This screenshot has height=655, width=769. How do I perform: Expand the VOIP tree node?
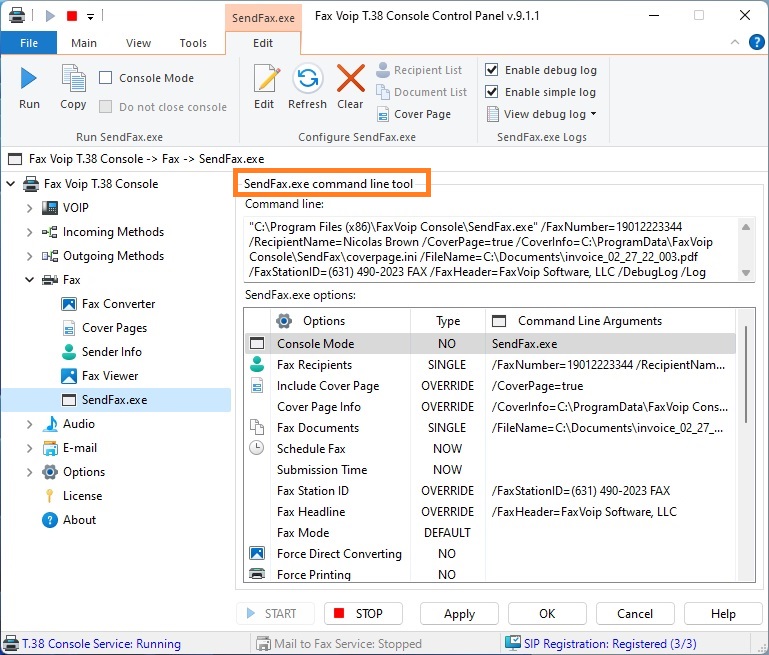pos(30,208)
